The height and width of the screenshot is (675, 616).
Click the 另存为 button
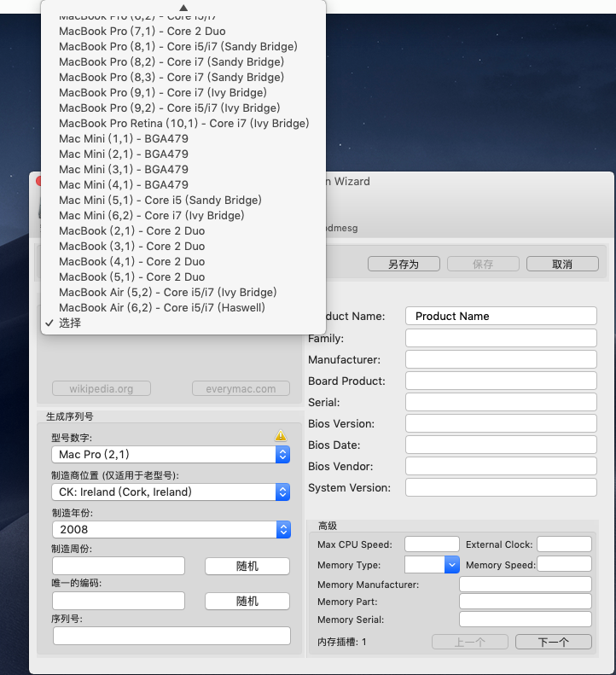tap(404, 264)
